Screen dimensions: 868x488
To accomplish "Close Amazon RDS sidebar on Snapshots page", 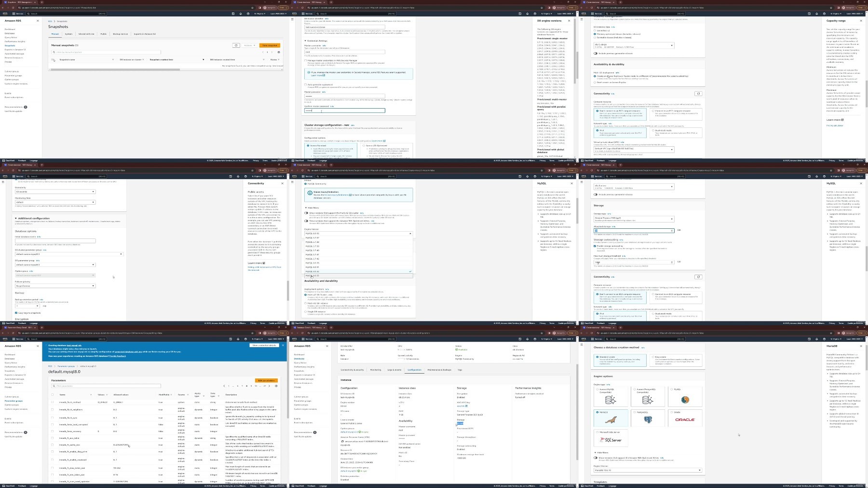I will point(38,21).
